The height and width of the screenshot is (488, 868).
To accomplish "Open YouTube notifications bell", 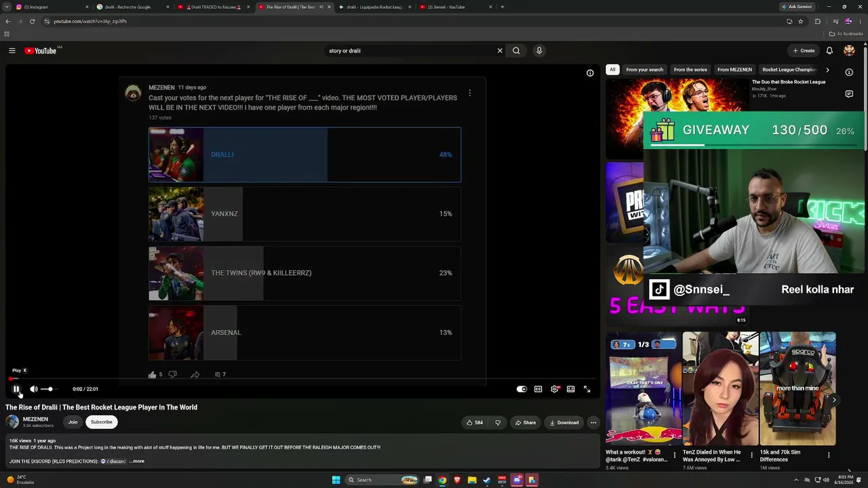I will [x=829, y=51].
